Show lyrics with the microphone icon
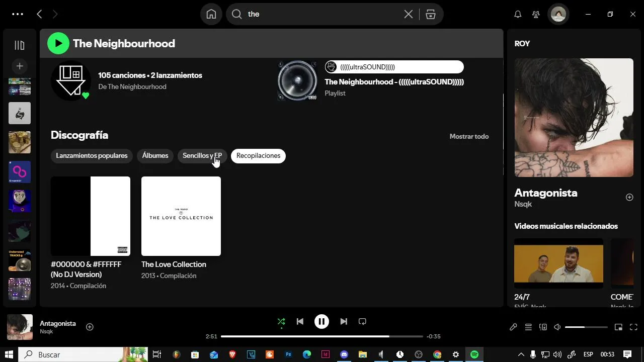This screenshot has height=362, width=644. [513, 327]
